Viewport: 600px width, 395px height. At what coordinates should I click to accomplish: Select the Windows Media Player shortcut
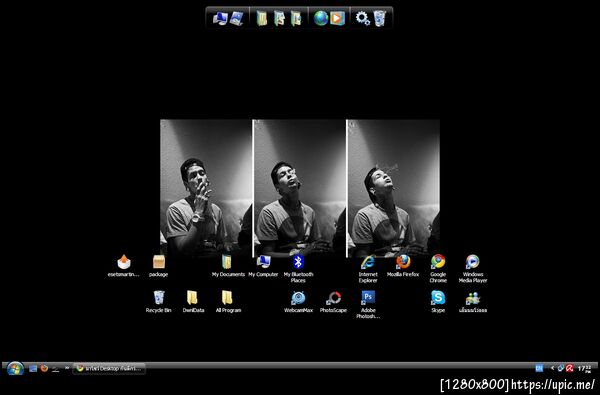click(x=473, y=268)
